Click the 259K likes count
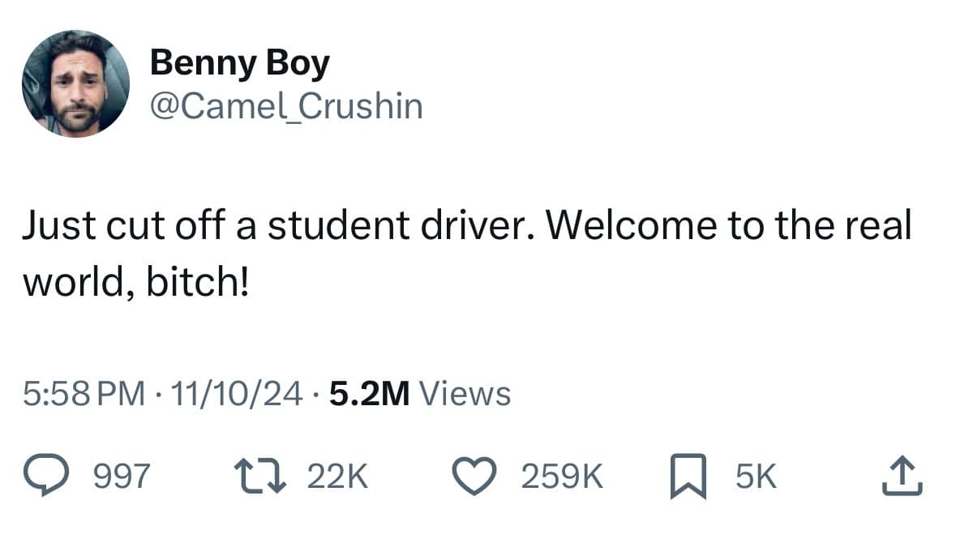Screen dimensions: 956x560 (563, 474)
